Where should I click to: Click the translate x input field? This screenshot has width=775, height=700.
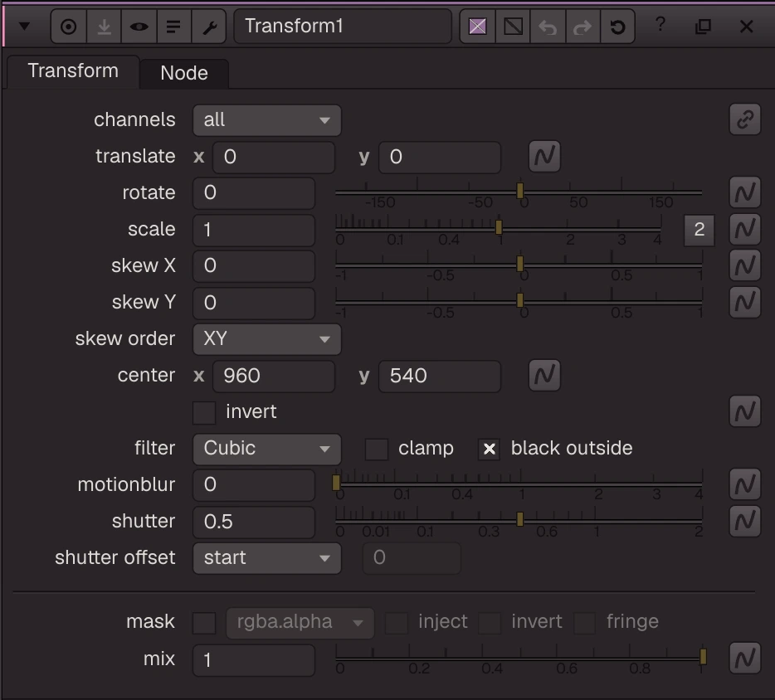274,157
